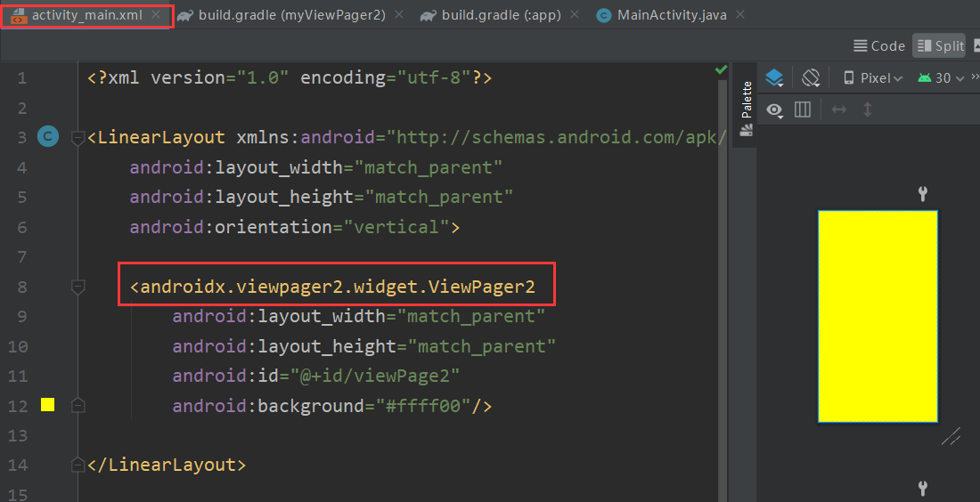Click the vertical expand arrows icon
This screenshot has height=502, width=980.
pos(868,109)
